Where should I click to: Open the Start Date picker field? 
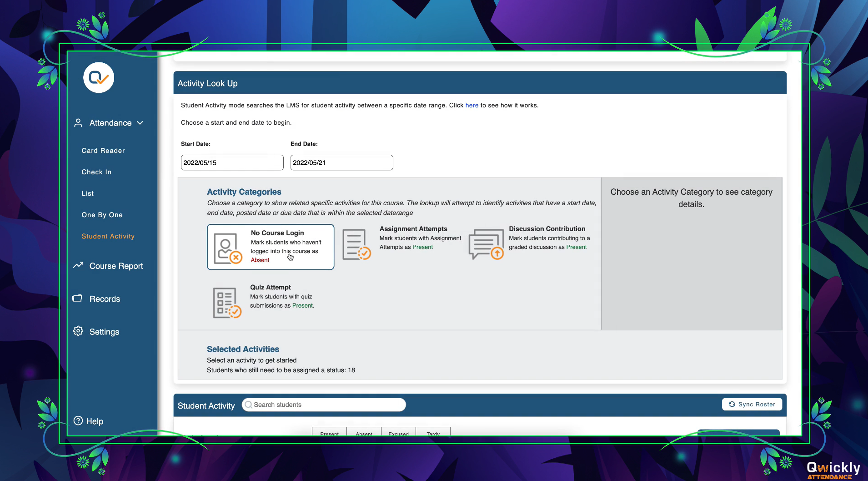[x=232, y=162]
